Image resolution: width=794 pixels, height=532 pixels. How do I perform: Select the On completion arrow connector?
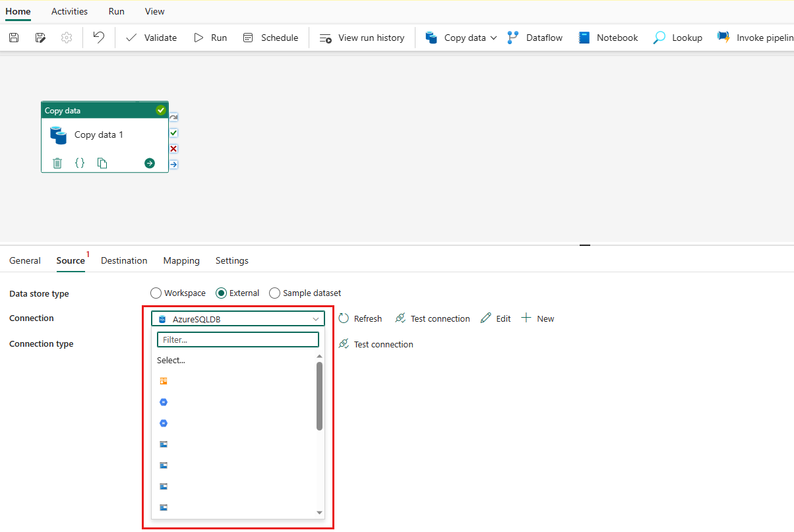[x=173, y=164]
